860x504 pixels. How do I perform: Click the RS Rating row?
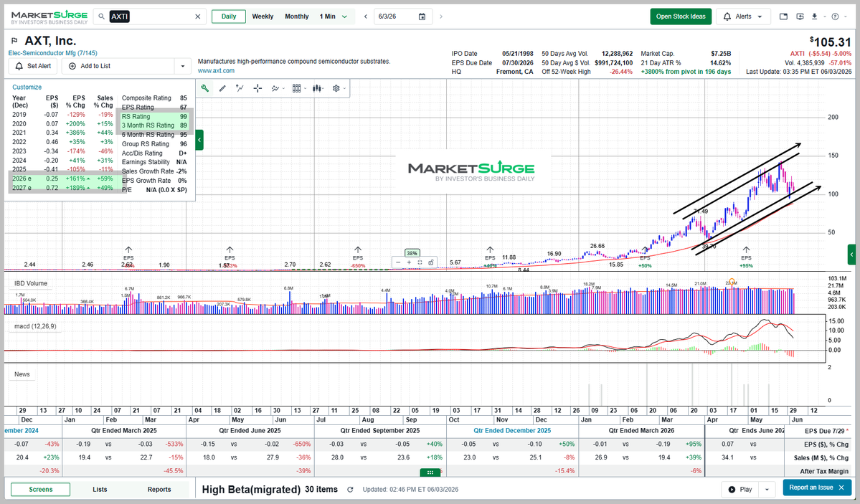[x=154, y=116]
